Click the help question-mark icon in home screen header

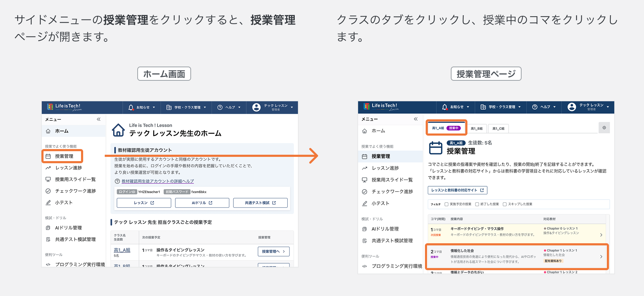point(220,107)
